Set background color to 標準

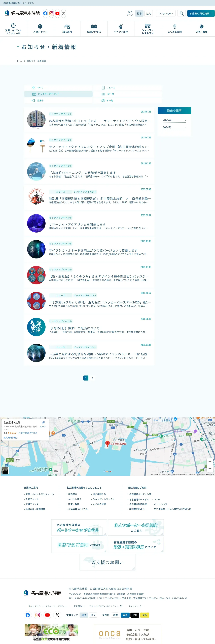[115, 615]
